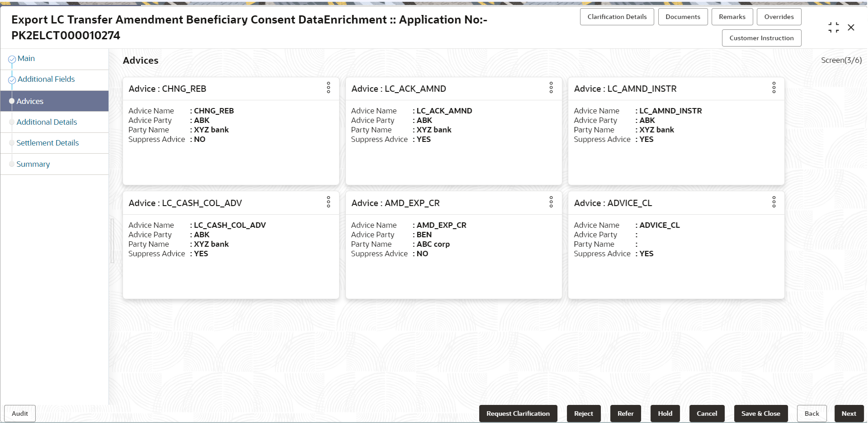Proceed with the Next button
The width and height of the screenshot is (868, 423).
pos(849,414)
